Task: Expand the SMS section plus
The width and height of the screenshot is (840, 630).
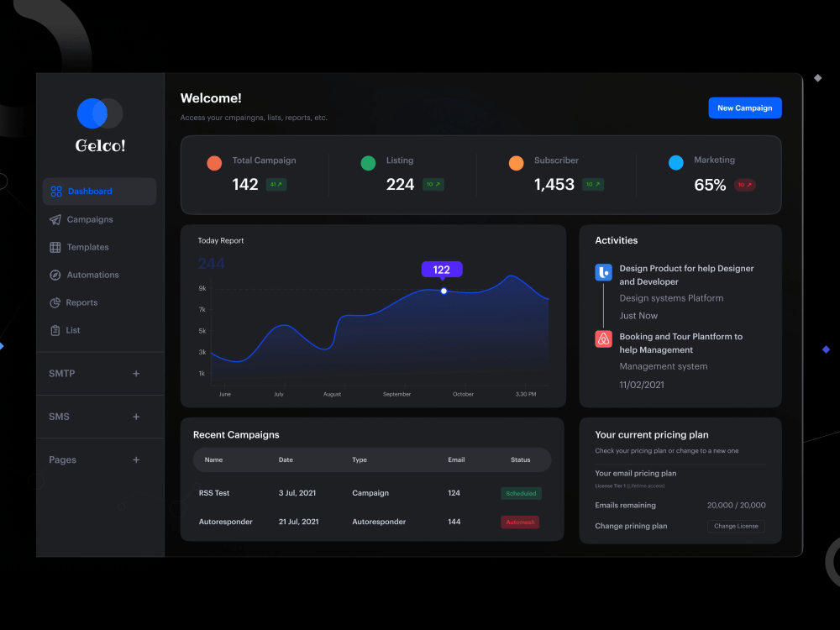Action: point(136,417)
